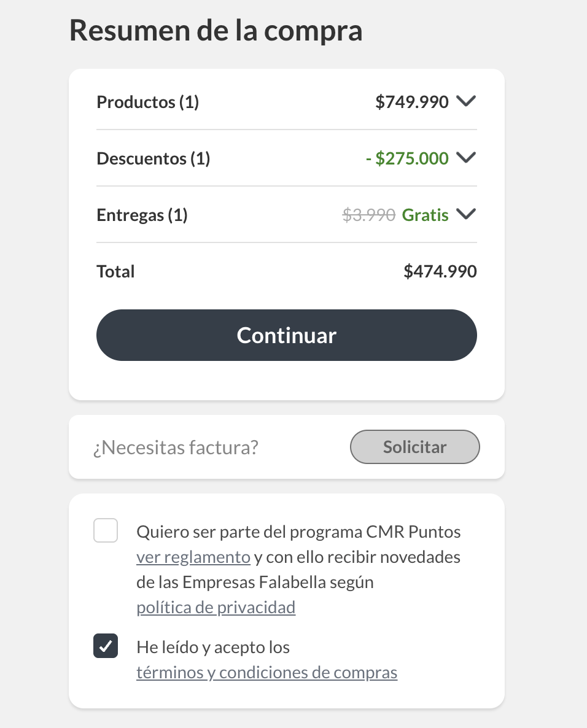Click the struck-through $3.990 delivery price
The height and width of the screenshot is (728, 587).
tap(369, 215)
